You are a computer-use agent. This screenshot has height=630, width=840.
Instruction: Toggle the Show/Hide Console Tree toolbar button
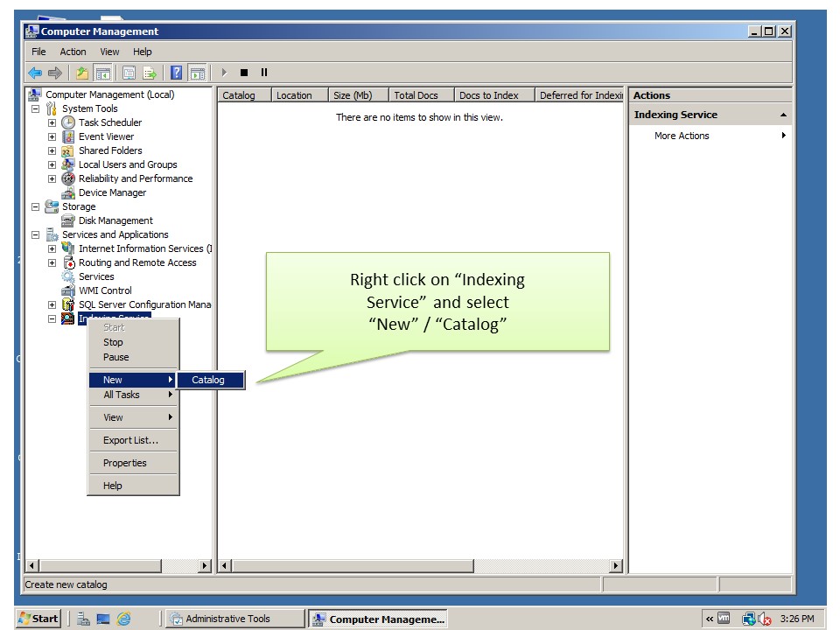(x=102, y=73)
